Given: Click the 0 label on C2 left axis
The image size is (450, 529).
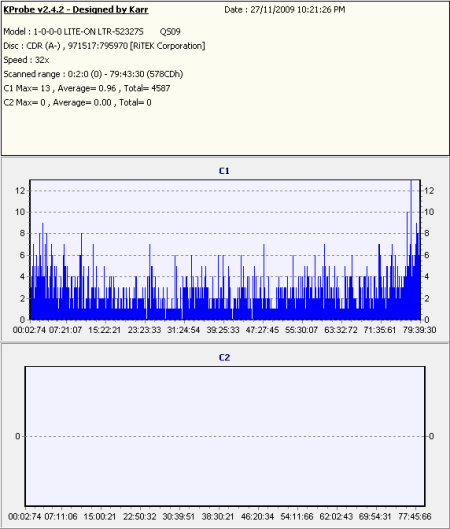Looking at the screenshot, I should pyautogui.click(x=18, y=437).
